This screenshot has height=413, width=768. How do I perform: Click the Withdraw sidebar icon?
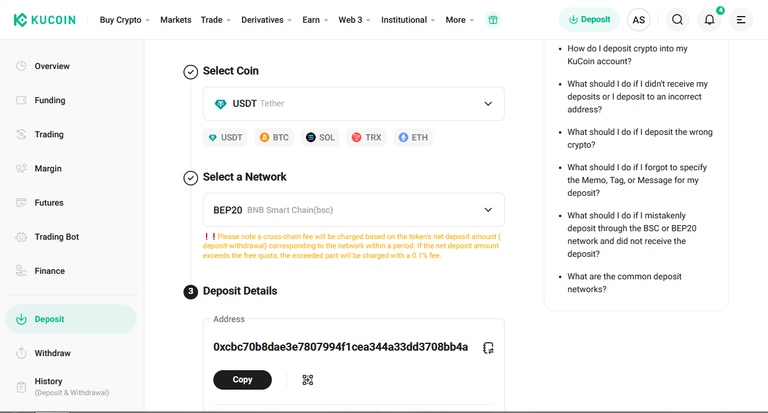[x=21, y=353]
